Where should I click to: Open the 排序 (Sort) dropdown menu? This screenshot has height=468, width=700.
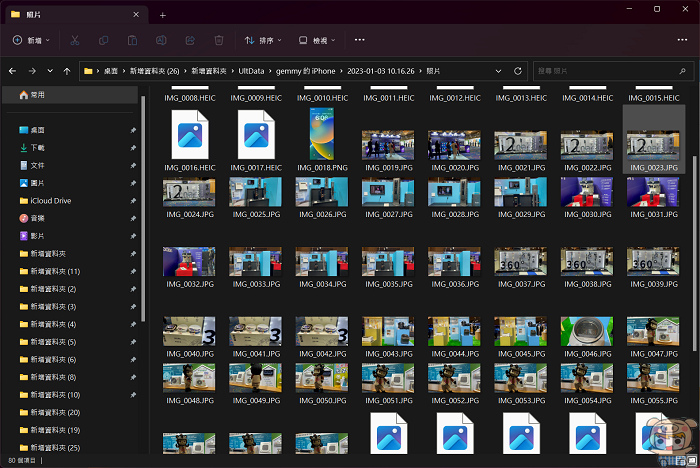263,40
